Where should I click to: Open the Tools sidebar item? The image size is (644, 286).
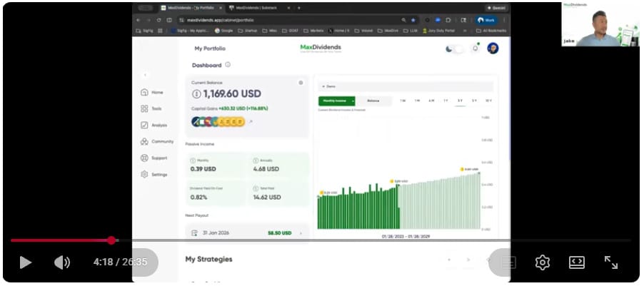[x=151, y=108]
